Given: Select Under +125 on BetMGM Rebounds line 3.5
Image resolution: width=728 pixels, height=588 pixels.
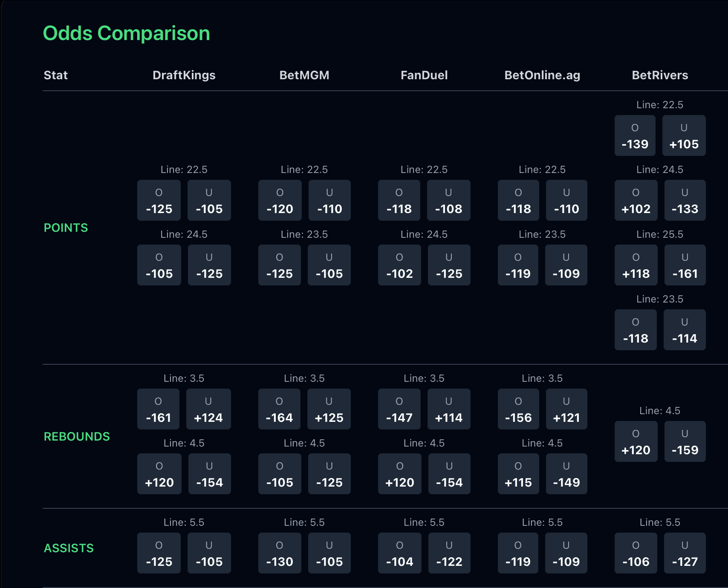Looking at the screenshot, I should pyautogui.click(x=329, y=409).
